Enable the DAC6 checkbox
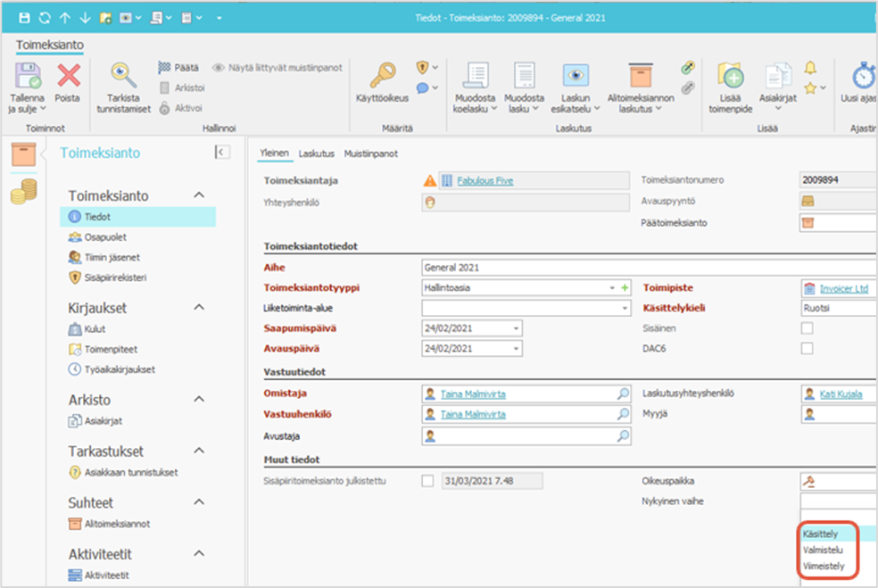This screenshot has width=878, height=588. pos(807,349)
